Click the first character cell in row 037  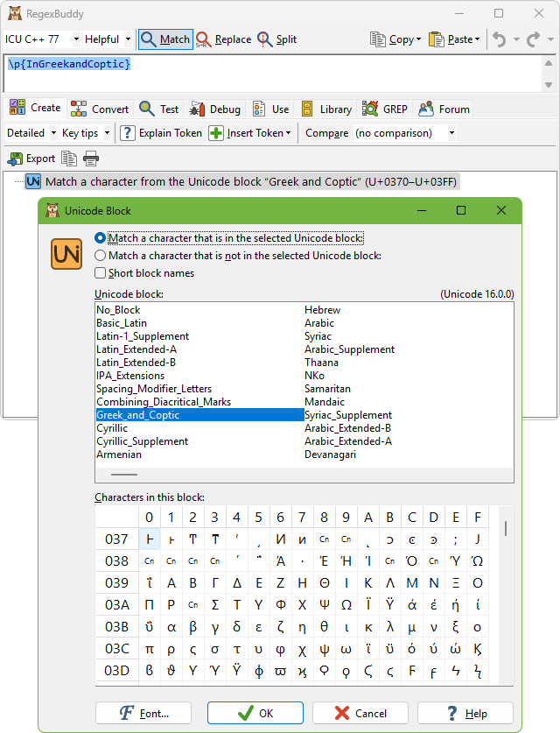(150, 539)
